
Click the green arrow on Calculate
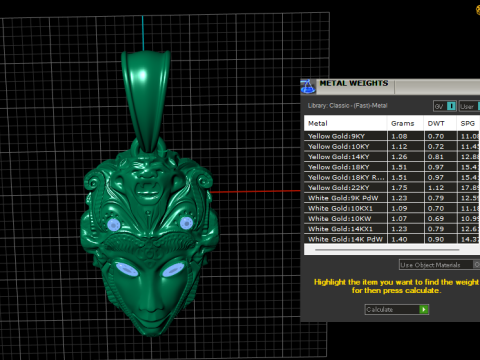(424, 309)
